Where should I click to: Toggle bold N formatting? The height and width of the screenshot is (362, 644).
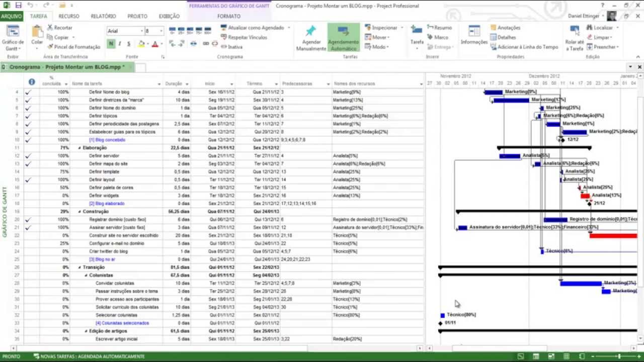111,44
